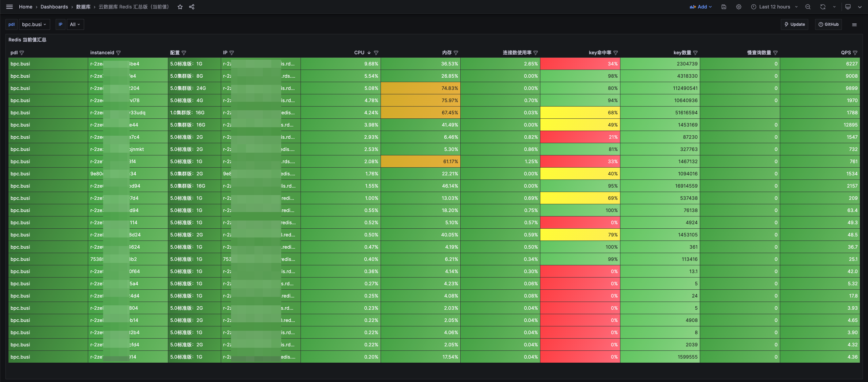Open the hamburger navigation menu

tap(9, 7)
